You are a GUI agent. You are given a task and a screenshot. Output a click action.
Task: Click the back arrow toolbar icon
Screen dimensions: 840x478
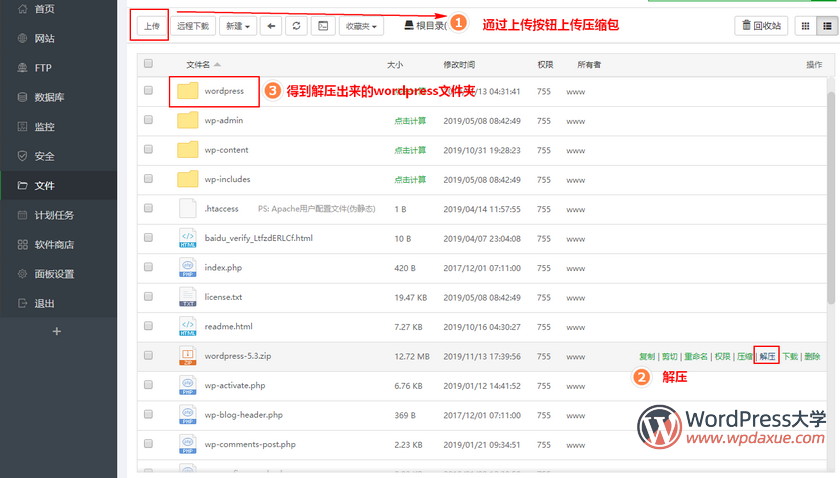[x=271, y=26]
